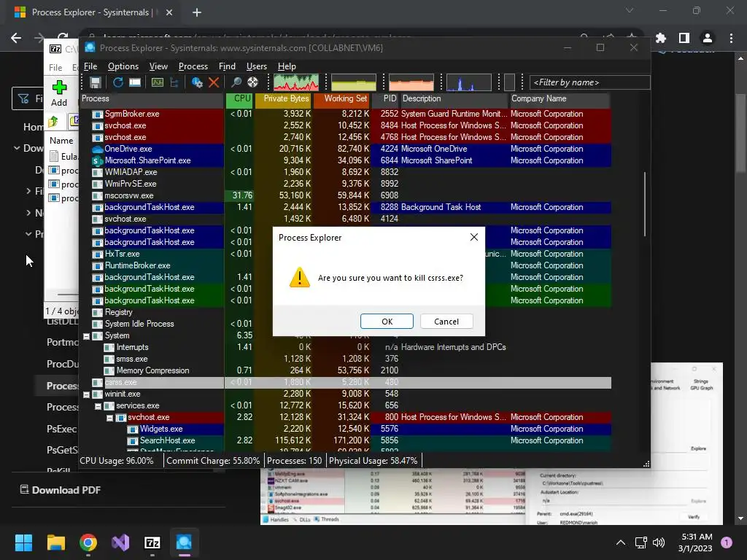The image size is (747, 560).
Task: Click the Processes: 150 status bar entry
Action: 294,461
